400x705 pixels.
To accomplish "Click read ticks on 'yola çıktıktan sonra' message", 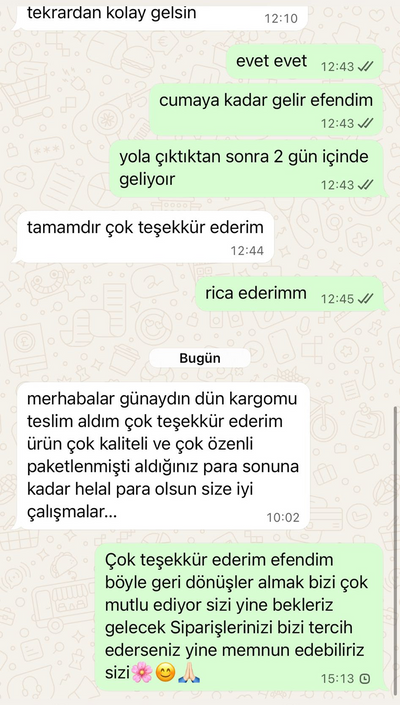I will coord(365,184).
